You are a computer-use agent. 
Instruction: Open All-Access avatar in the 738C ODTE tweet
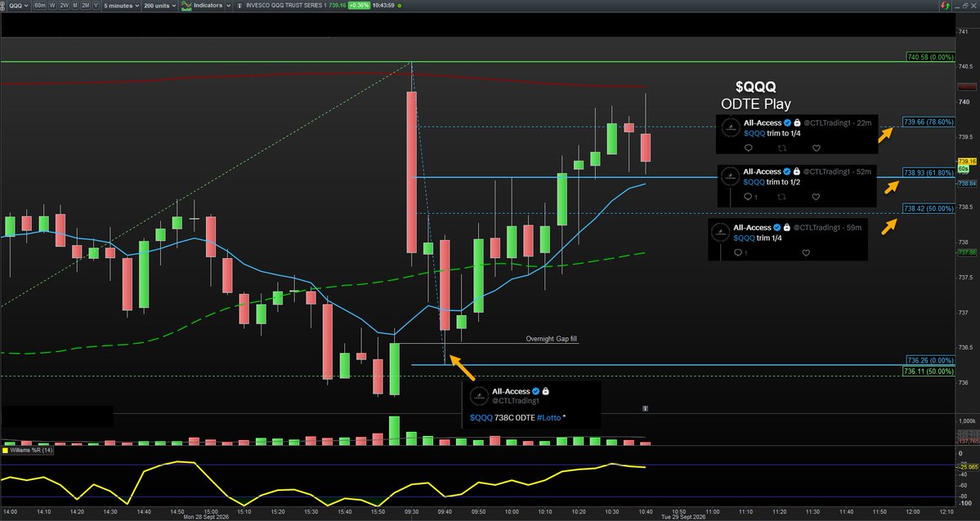[x=479, y=396]
